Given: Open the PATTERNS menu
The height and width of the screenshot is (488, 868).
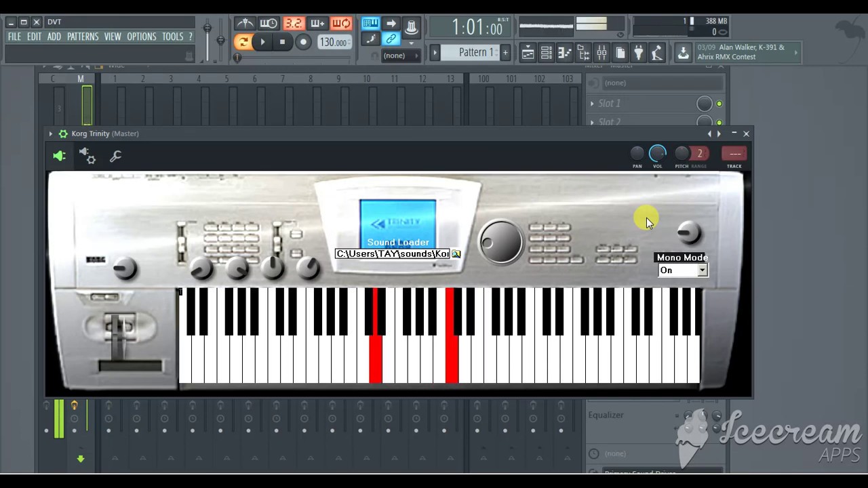Looking at the screenshot, I should [83, 37].
